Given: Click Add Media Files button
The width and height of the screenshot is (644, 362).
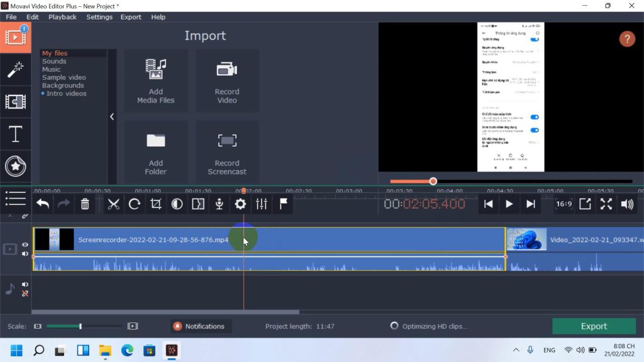Looking at the screenshot, I should [156, 81].
